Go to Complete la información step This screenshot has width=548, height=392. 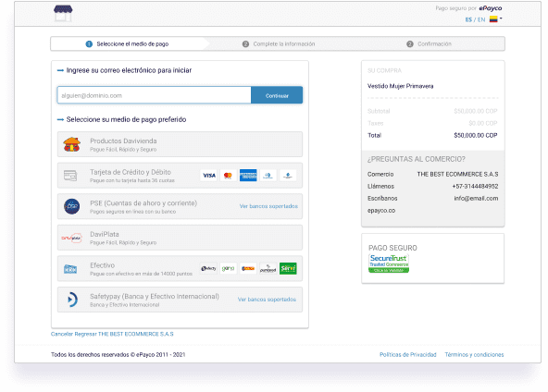(279, 44)
